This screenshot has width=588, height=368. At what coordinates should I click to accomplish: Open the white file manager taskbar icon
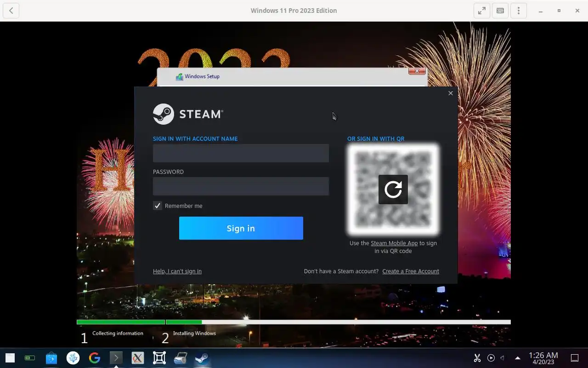[x=10, y=358]
